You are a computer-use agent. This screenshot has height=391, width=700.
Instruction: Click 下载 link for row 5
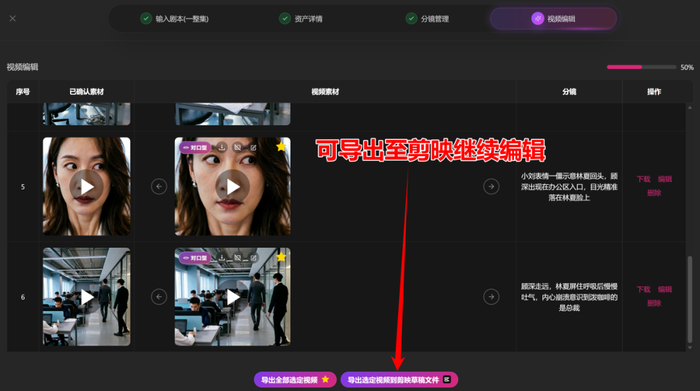pyautogui.click(x=643, y=179)
